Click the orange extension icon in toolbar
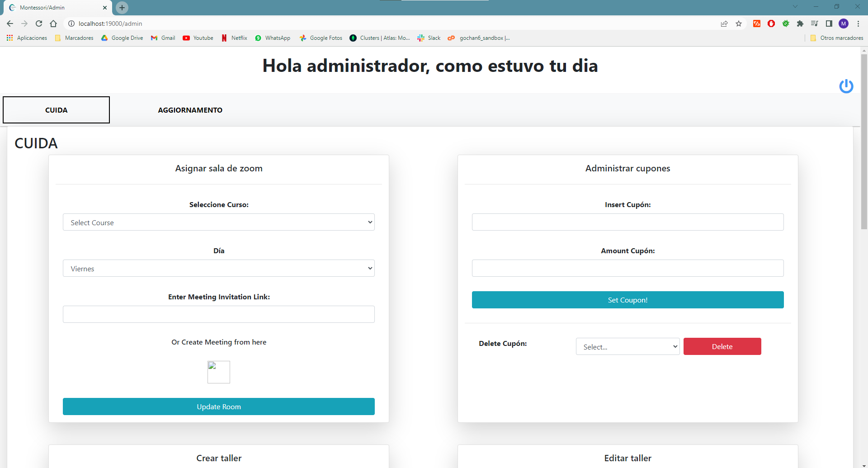Viewport: 868px width, 468px height. (757, 24)
